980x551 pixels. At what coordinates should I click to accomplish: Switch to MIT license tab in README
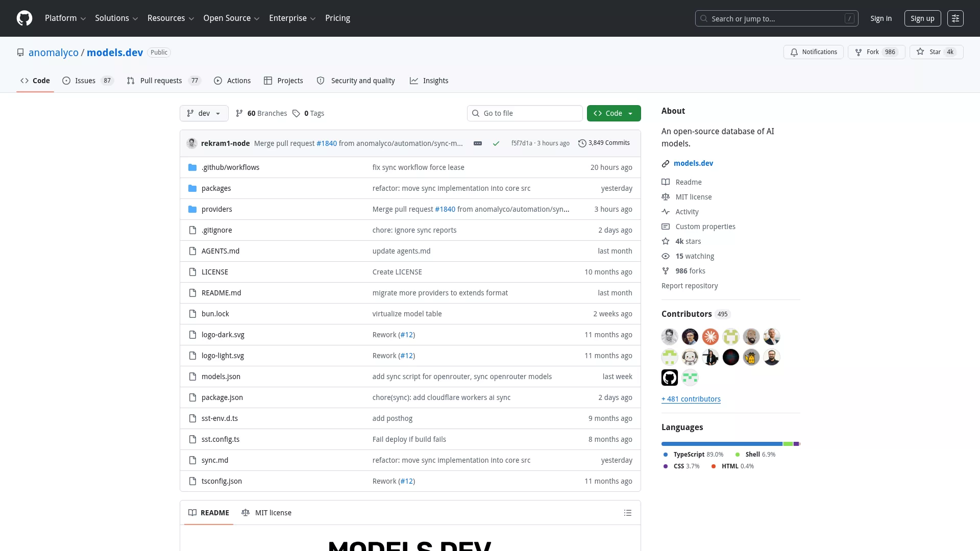266,513
